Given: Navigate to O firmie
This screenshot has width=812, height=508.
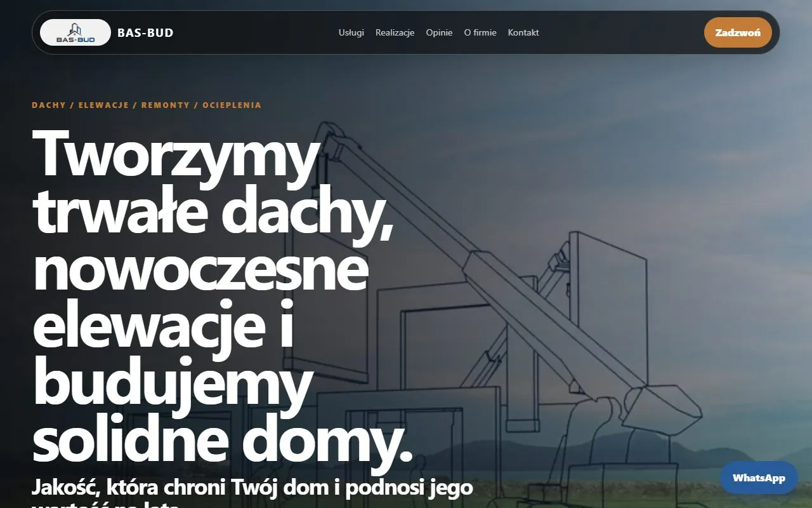Looking at the screenshot, I should coord(480,32).
